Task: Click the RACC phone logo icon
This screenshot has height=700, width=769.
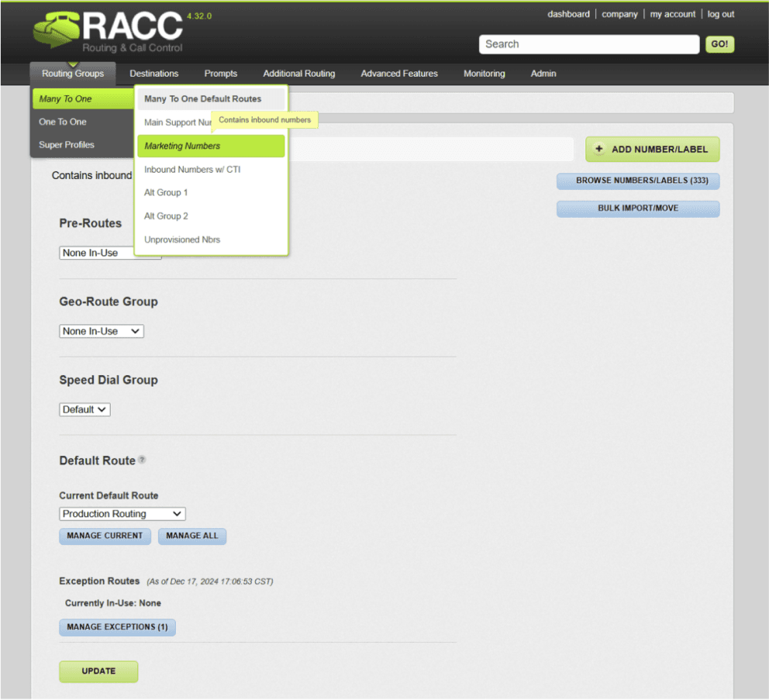Action: (56, 30)
